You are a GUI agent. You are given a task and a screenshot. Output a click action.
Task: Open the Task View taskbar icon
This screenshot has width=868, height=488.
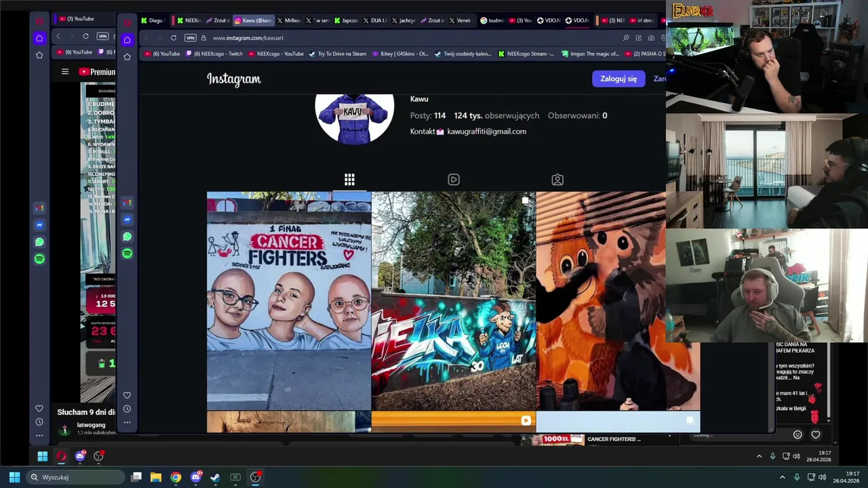(136, 477)
